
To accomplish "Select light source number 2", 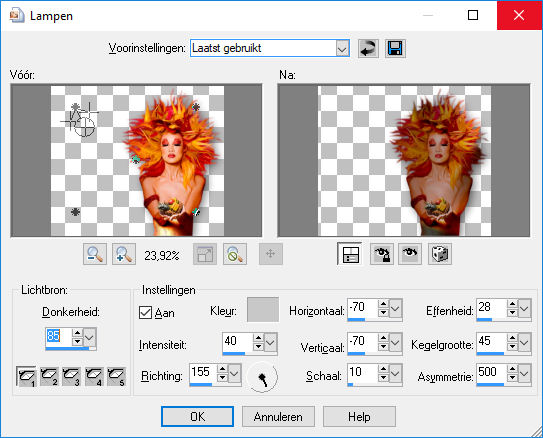I will coord(49,376).
